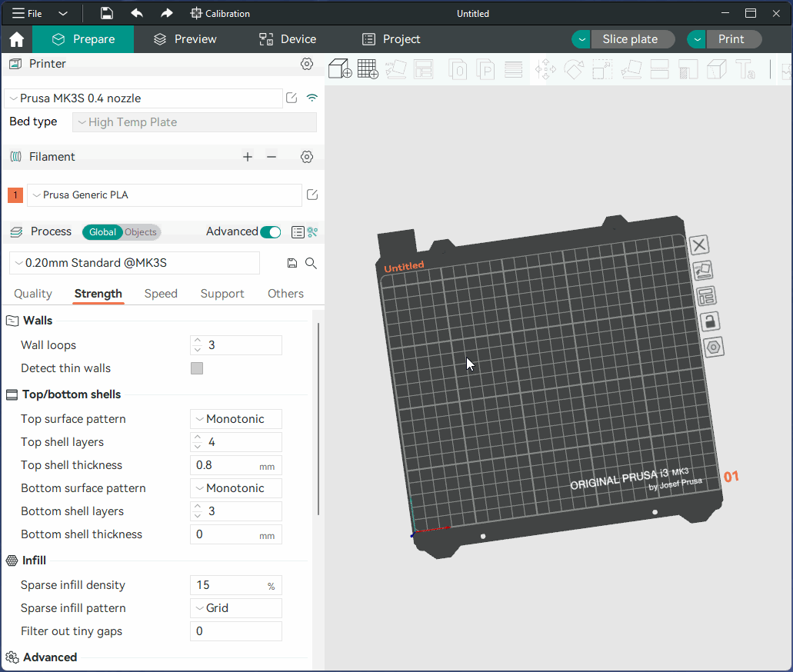Click the teal compare presets icon
This screenshot has height=672, width=793.
[x=312, y=232]
